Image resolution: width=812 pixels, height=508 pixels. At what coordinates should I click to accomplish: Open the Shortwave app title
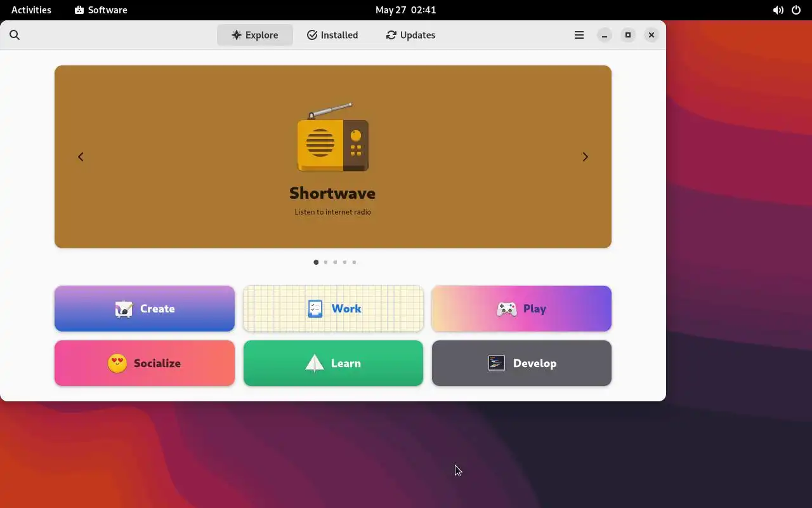332,193
